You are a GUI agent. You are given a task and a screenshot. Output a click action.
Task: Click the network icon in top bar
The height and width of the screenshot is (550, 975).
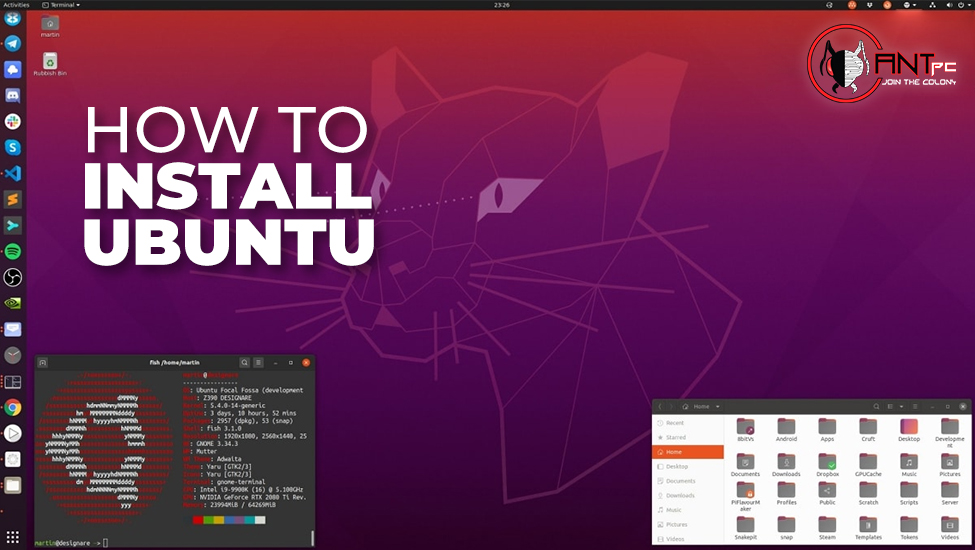932,4
